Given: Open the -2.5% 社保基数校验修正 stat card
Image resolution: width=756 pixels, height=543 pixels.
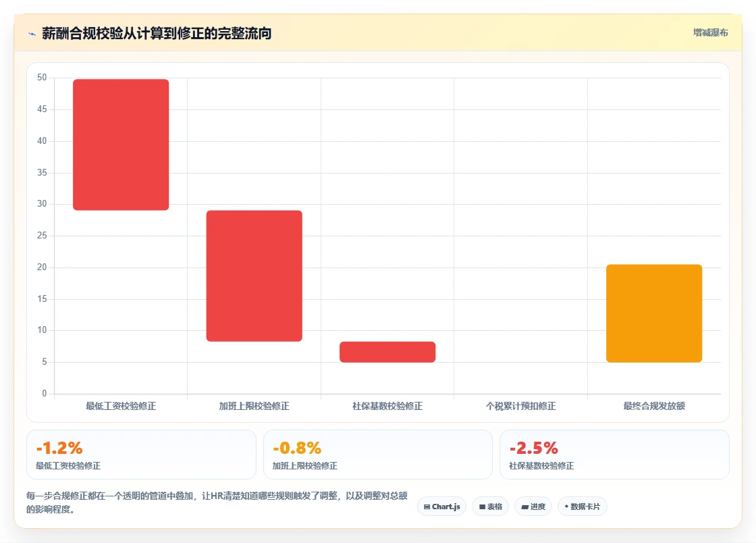Looking at the screenshot, I should click(614, 455).
